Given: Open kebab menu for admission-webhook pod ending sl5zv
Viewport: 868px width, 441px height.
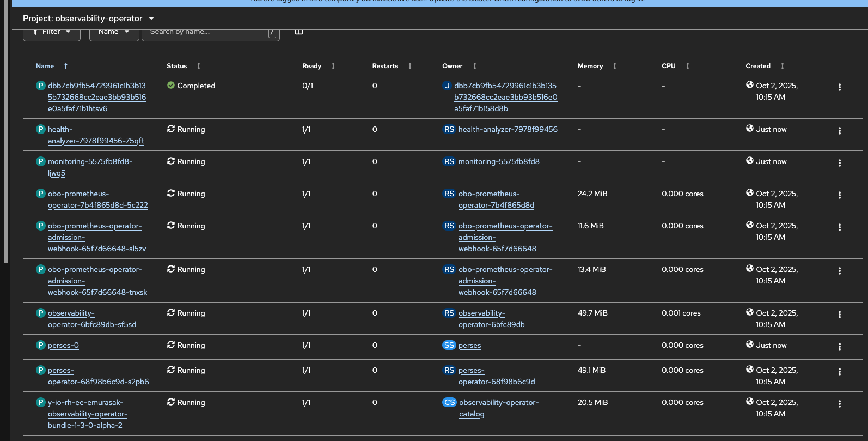Looking at the screenshot, I should point(839,227).
